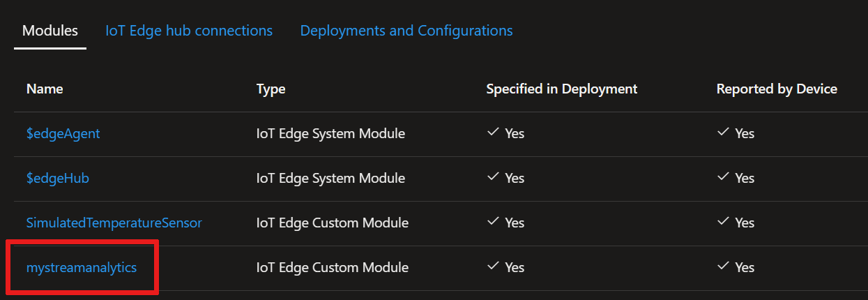Open the $edgeHub module link
The height and width of the screenshot is (300, 868).
tap(58, 178)
